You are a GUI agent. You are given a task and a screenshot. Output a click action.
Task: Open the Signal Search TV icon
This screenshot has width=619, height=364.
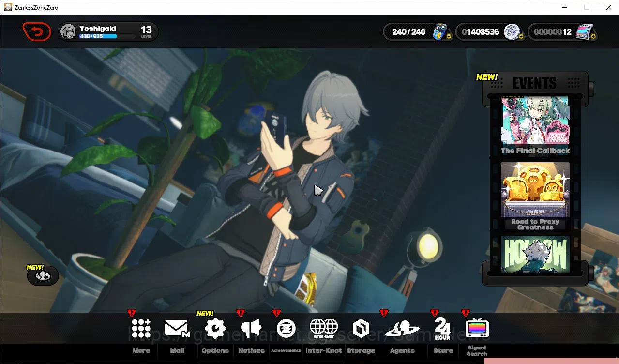click(x=477, y=328)
